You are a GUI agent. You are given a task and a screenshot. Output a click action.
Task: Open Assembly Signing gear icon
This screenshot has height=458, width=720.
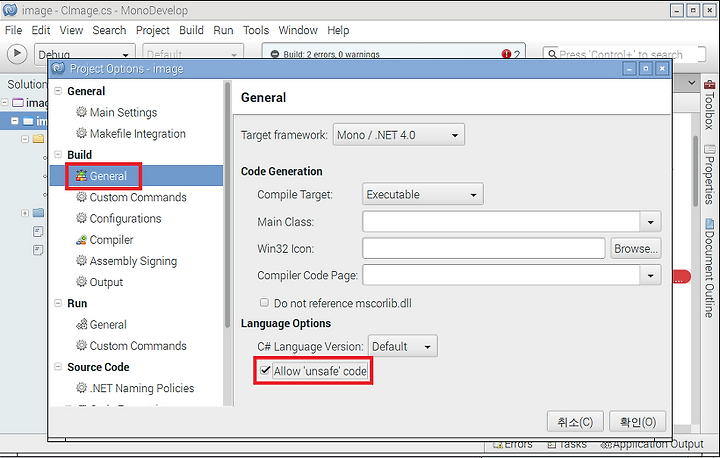(81, 260)
